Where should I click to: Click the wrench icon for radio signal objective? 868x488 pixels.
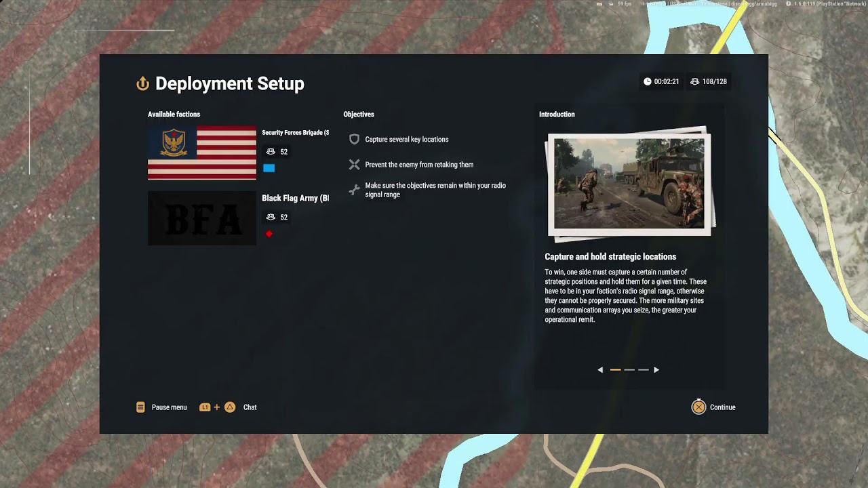click(354, 190)
